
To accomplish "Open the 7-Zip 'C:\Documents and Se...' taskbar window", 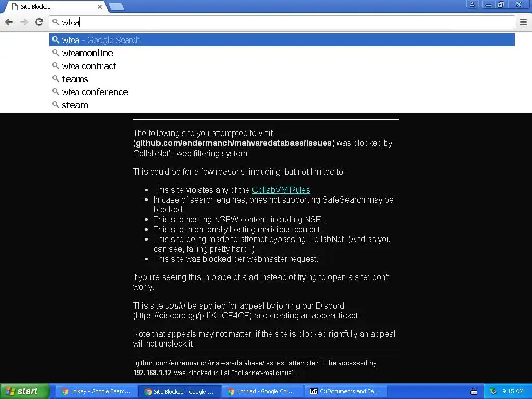I will [x=345, y=391].
